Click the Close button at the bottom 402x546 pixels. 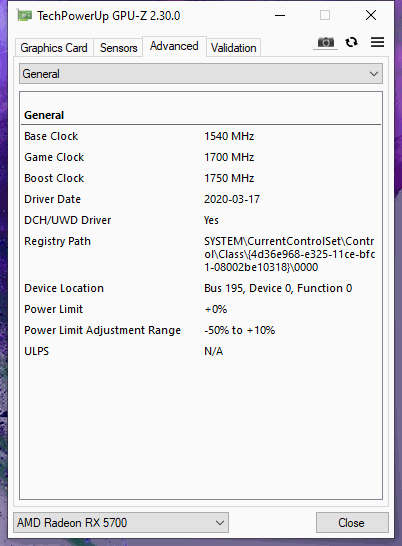352,522
